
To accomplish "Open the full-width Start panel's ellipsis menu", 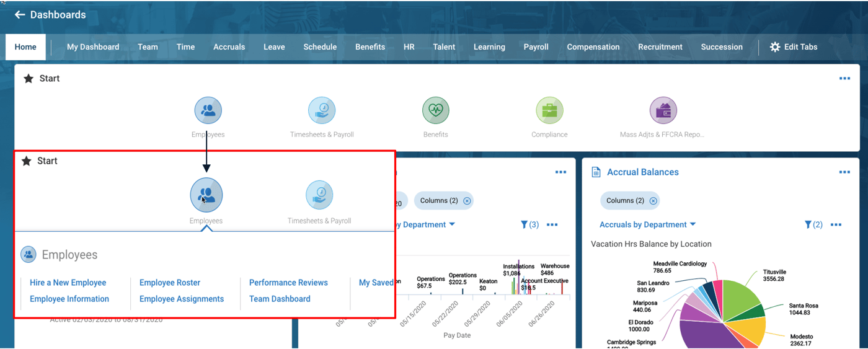I will (x=844, y=79).
